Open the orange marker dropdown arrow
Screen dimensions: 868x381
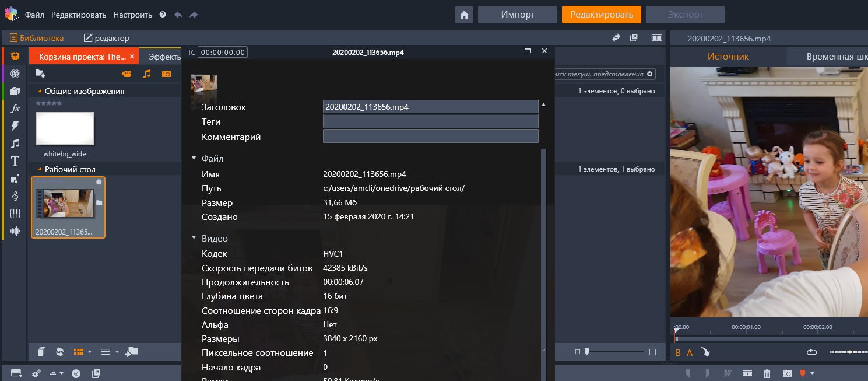(813, 373)
